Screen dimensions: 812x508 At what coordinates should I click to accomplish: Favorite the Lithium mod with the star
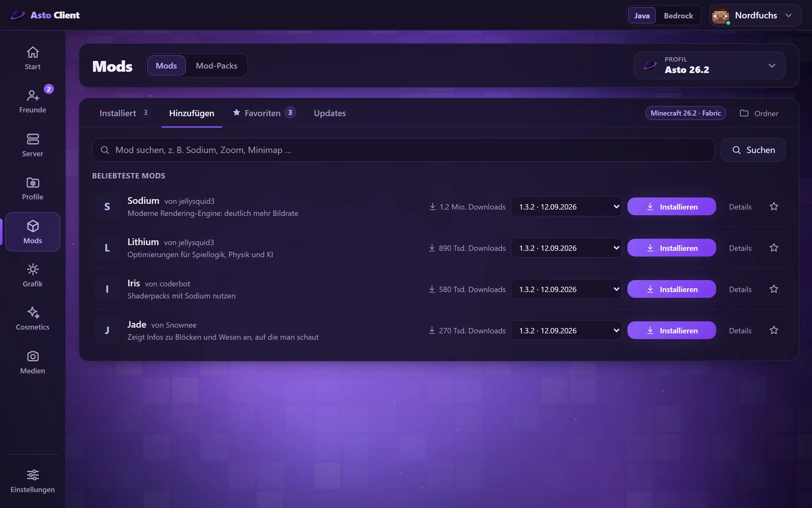coord(774,248)
